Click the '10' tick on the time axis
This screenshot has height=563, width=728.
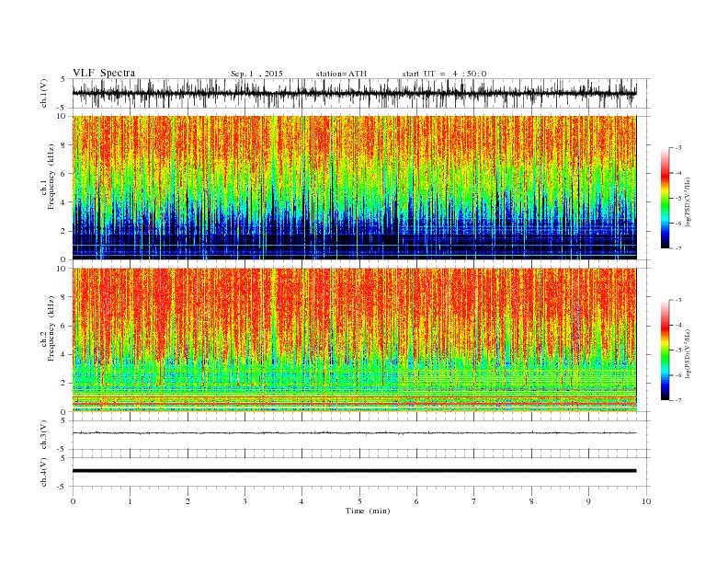[x=646, y=501]
